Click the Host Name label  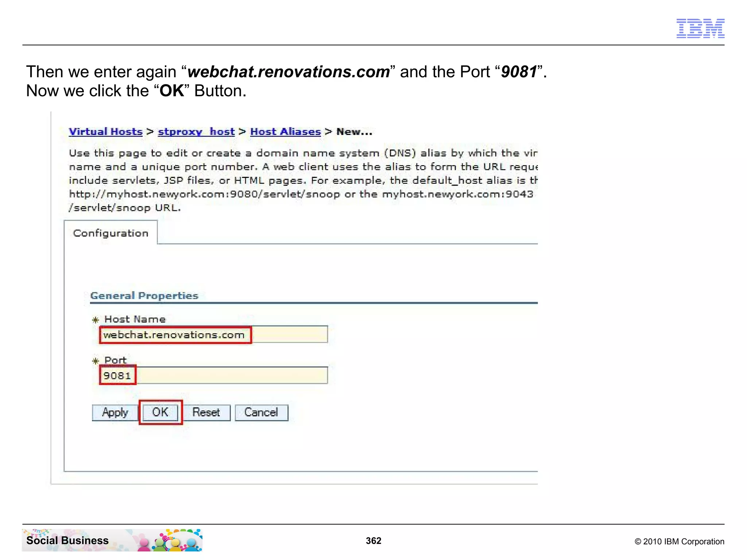(x=135, y=319)
